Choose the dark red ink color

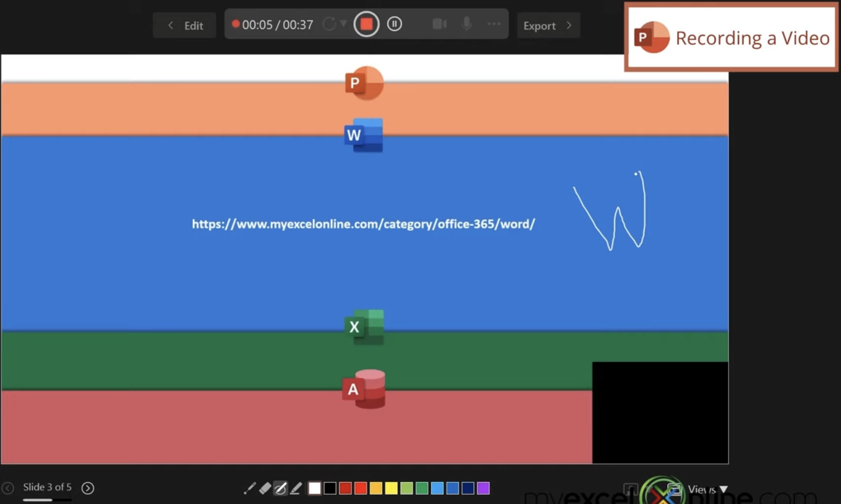tap(345, 488)
